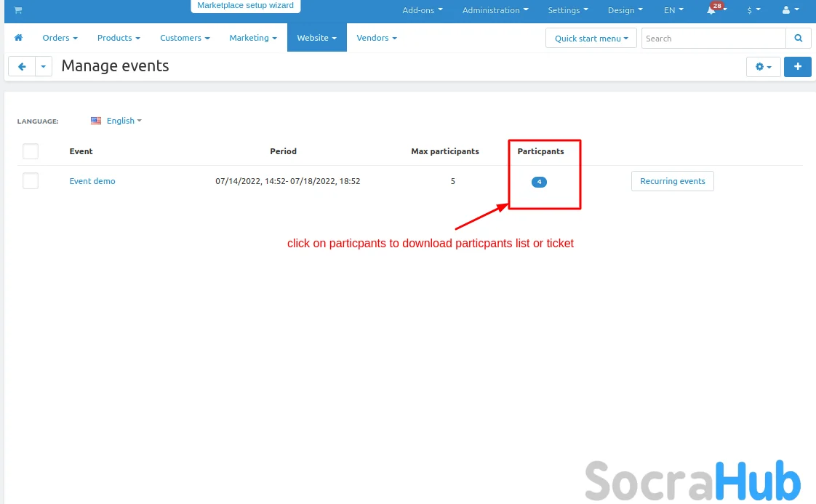Toggle the select-all events checkbox
Image resolution: width=816 pixels, height=504 pixels.
31,151
